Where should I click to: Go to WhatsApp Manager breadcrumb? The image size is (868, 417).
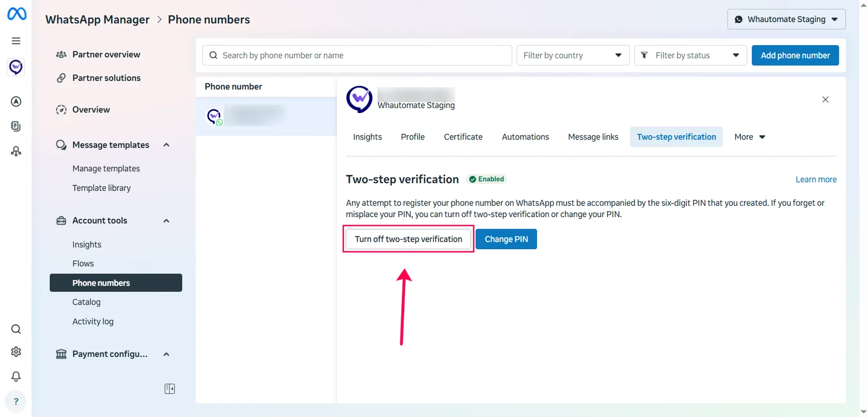pyautogui.click(x=98, y=20)
